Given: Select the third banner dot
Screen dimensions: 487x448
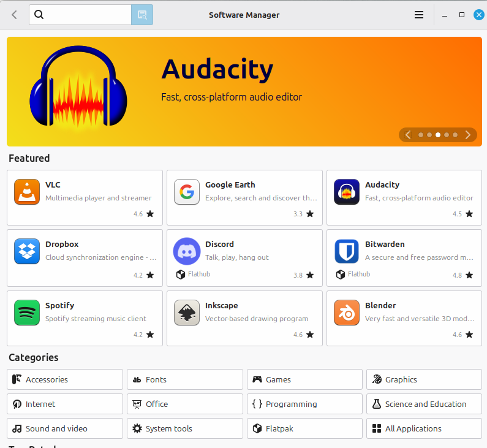Looking at the screenshot, I should coord(438,135).
